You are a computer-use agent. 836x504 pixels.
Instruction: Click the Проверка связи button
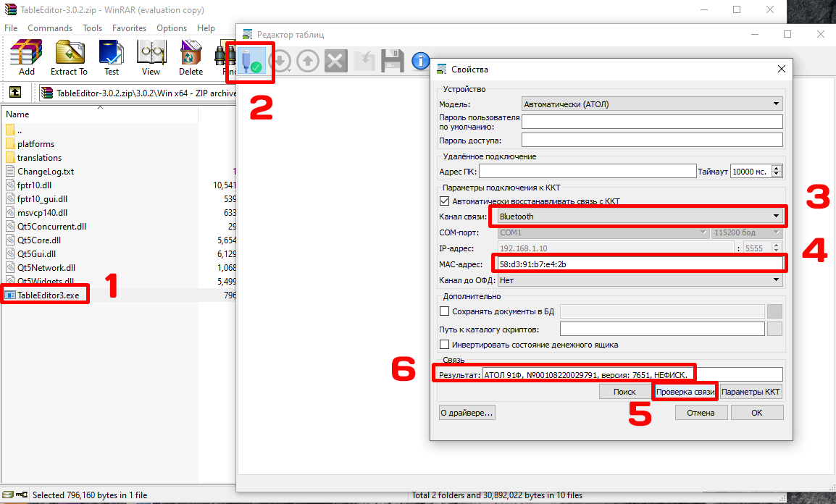[x=685, y=392]
